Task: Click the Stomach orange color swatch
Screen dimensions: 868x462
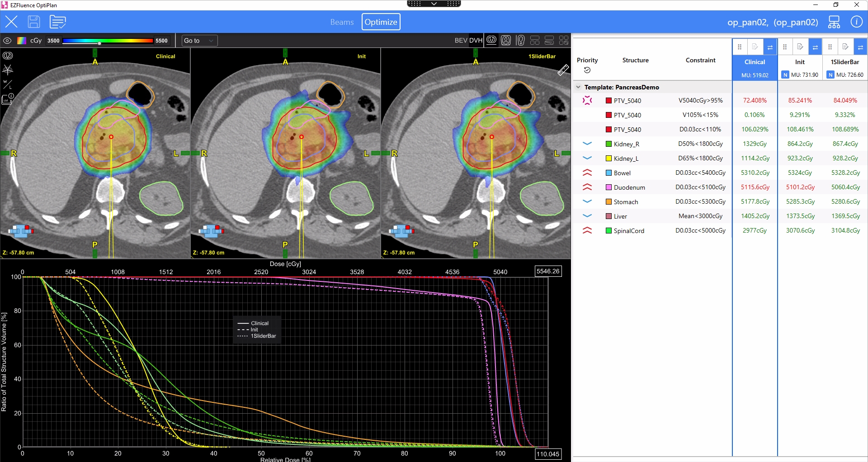Action: [609, 202]
